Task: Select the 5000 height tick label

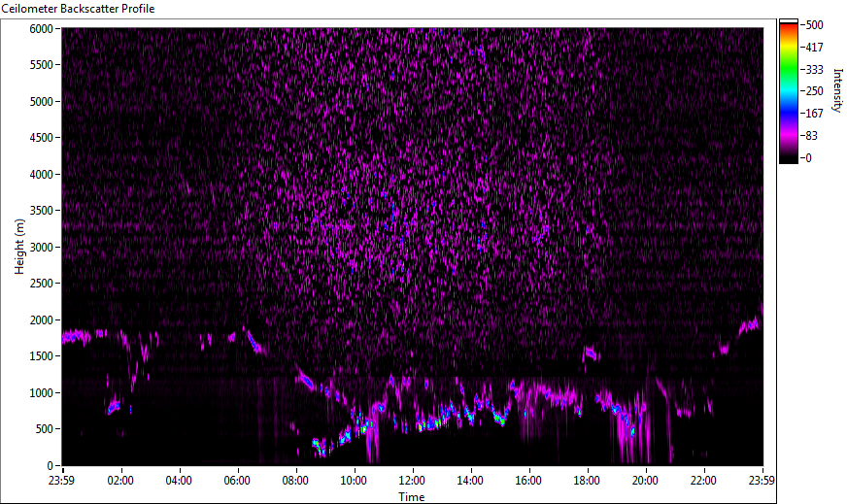Action: (x=41, y=102)
